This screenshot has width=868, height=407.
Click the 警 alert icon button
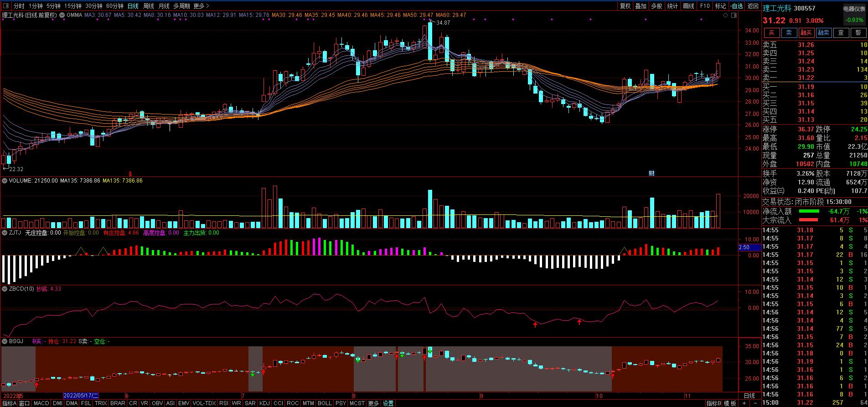pos(858,33)
